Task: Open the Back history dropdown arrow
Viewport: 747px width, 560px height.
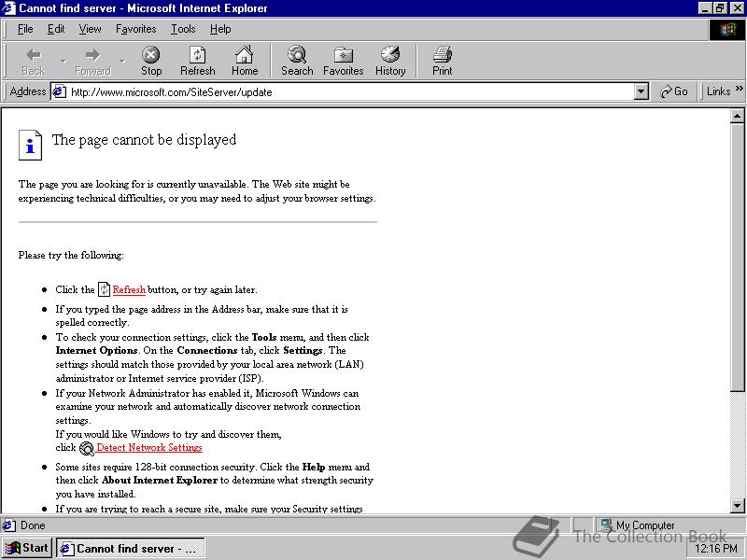Action: pyautogui.click(x=63, y=62)
